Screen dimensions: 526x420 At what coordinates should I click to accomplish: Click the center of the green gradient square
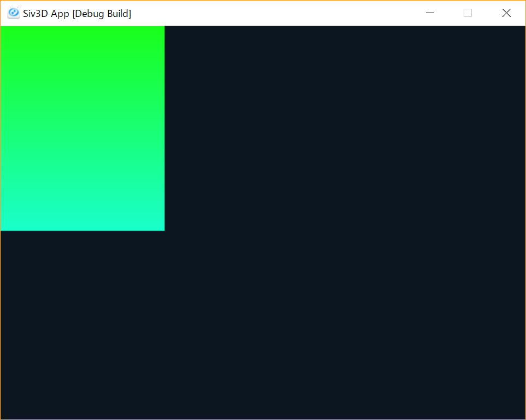coord(82,127)
